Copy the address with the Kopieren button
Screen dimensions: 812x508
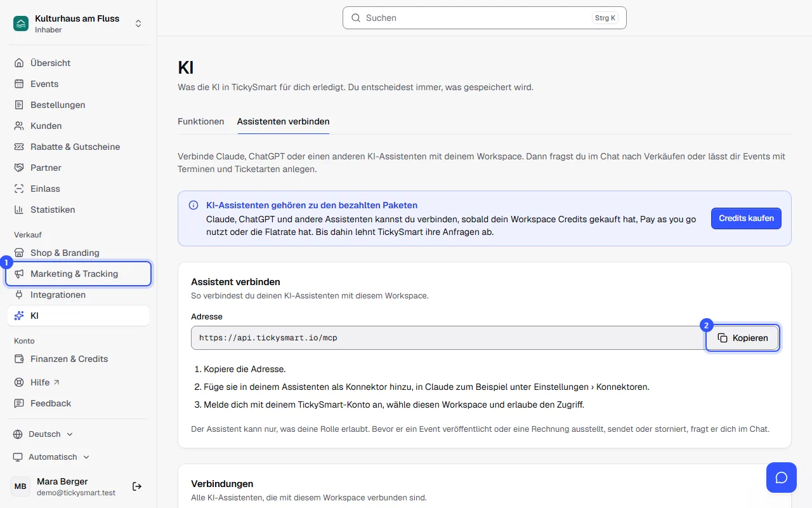[x=743, y=338]
